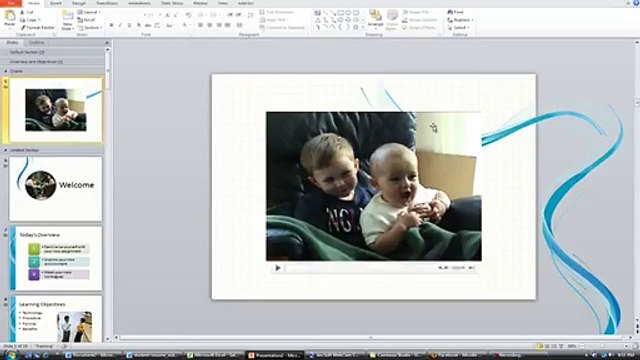640x360 pixels.
Task: Toggle strikethrough formatting
Action: [x=148, y=25]
